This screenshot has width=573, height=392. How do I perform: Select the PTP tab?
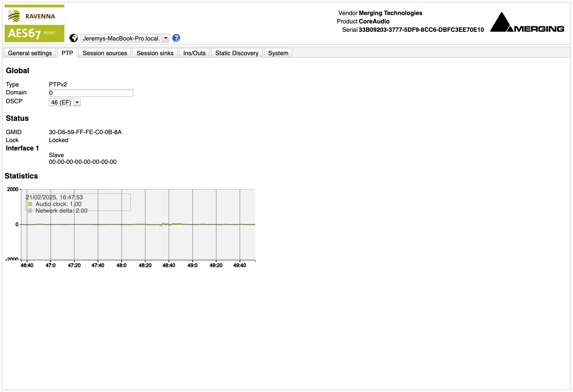[x=67, y=53]
